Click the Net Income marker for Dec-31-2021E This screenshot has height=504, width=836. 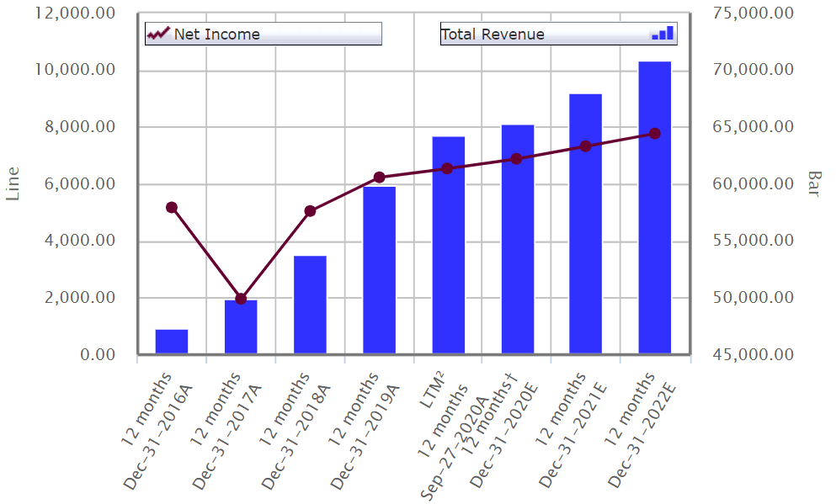click(x=586, y=146)
